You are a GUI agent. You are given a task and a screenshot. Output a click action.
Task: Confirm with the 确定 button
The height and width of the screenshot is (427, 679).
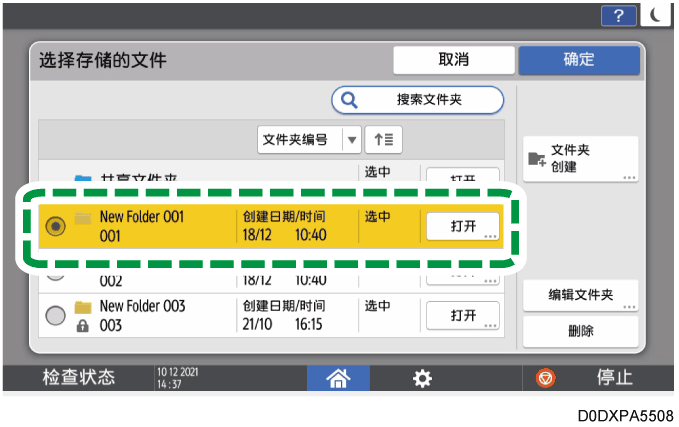point(579,60)
